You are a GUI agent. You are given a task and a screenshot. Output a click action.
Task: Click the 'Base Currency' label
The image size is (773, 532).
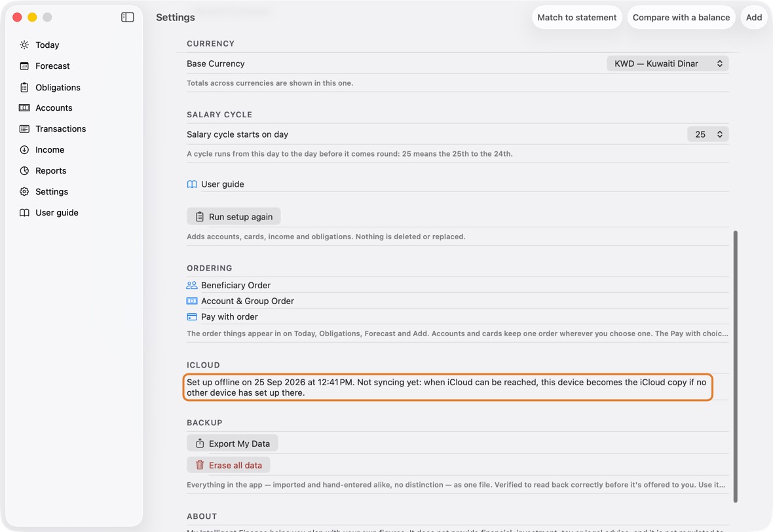(x=216, y=64)
